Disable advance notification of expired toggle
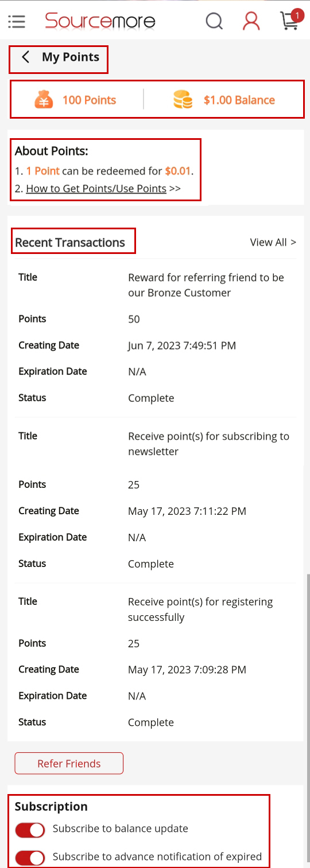Screen dimensions: 310x868 (x=30, y=858)
